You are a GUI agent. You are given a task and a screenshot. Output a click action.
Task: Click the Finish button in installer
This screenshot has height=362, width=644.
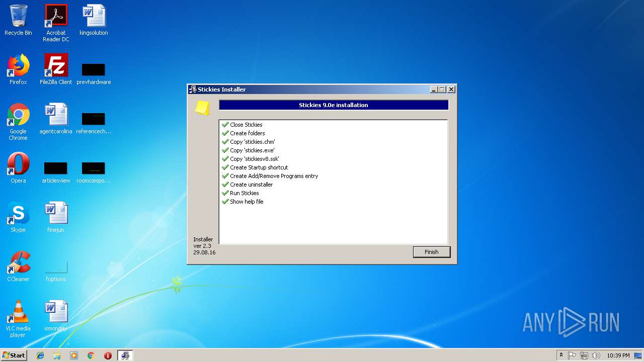click(x=431, y=252)
